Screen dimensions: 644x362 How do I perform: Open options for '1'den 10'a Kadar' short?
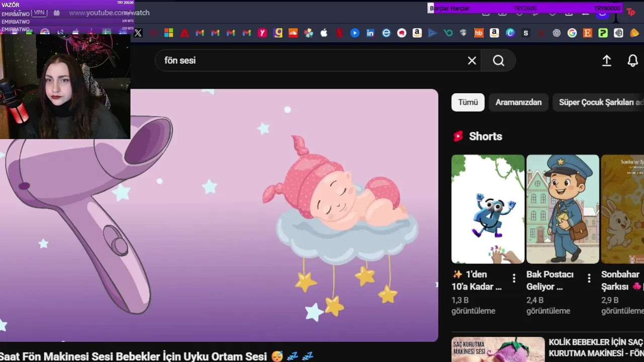click(x=514, y=278)
